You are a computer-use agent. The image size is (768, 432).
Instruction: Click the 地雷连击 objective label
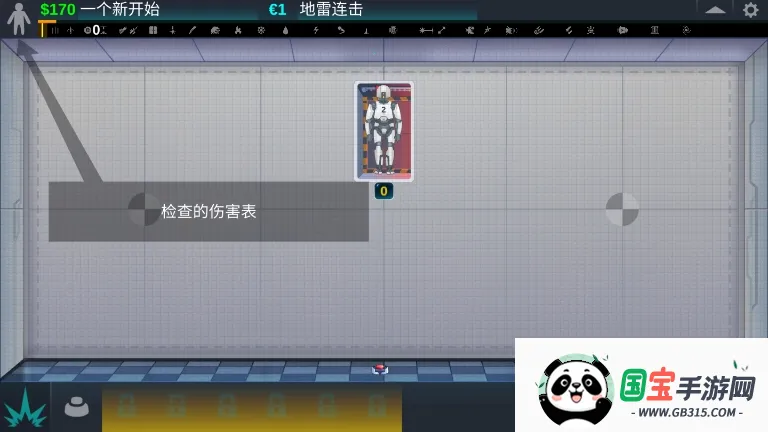click(x=331, y=9)
